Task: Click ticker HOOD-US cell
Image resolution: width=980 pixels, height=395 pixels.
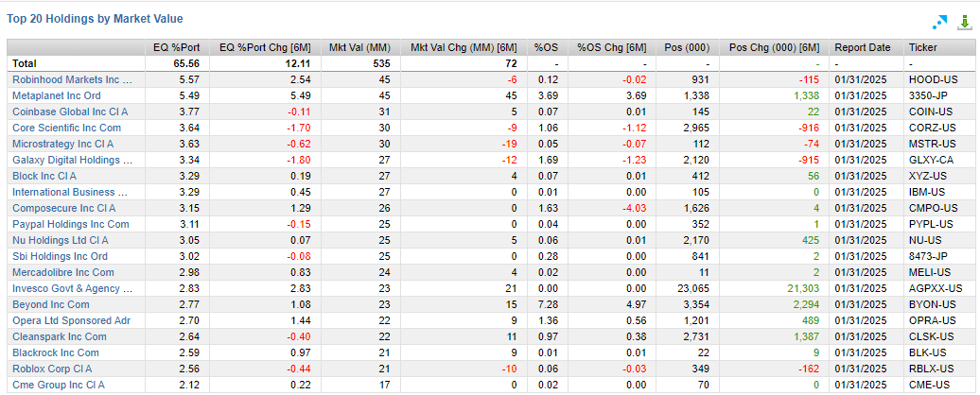Action: coord(933,79)
